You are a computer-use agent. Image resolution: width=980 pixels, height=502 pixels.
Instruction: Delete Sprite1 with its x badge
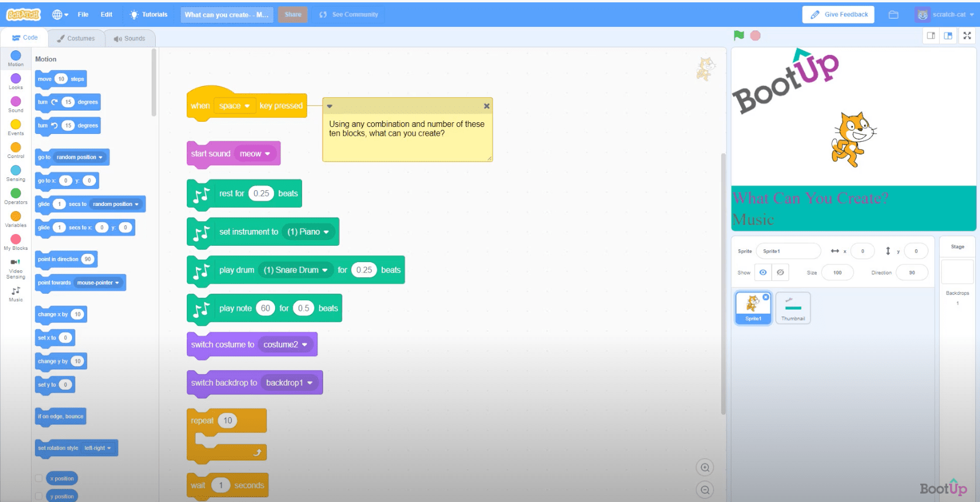click(766, 297)
